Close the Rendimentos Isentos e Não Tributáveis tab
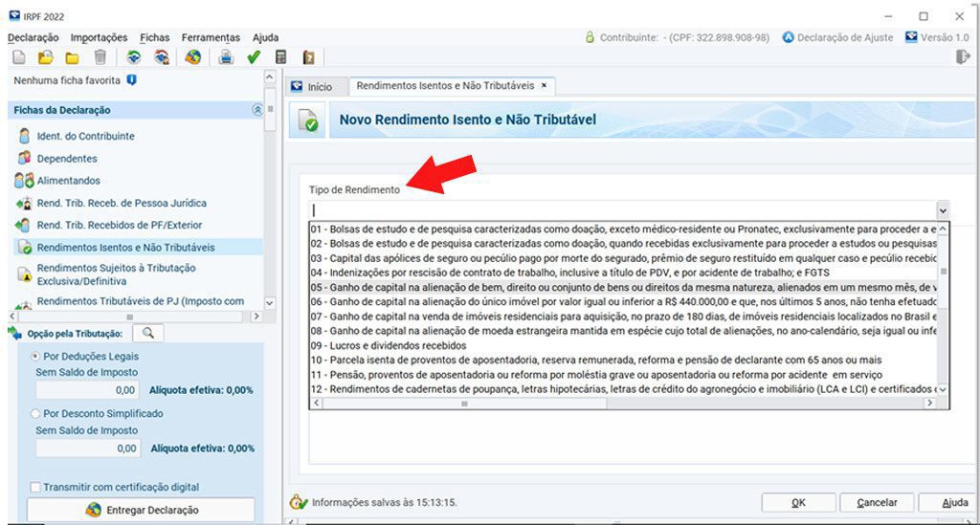 click(544, 85)
